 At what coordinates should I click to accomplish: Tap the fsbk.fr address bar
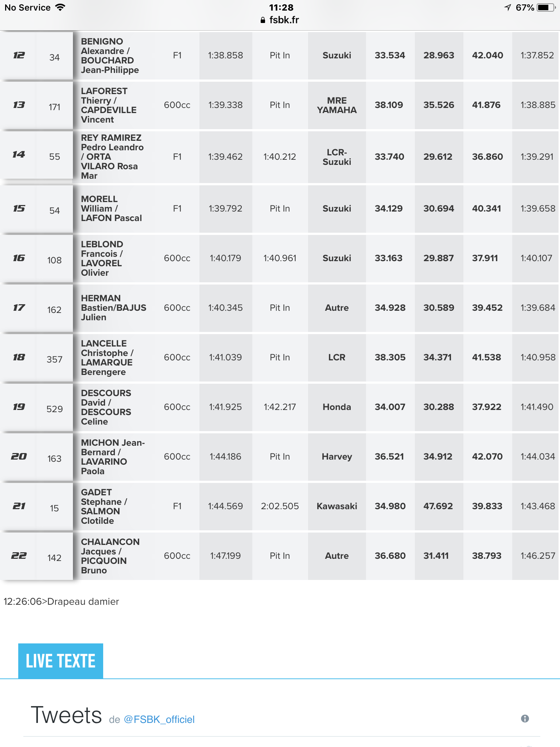click(x=280, y=20)
